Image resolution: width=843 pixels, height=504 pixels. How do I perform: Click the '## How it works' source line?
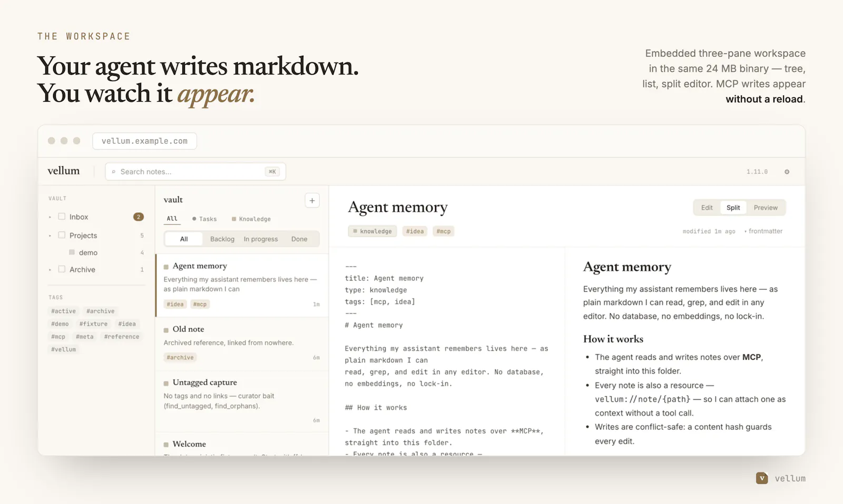376,408
